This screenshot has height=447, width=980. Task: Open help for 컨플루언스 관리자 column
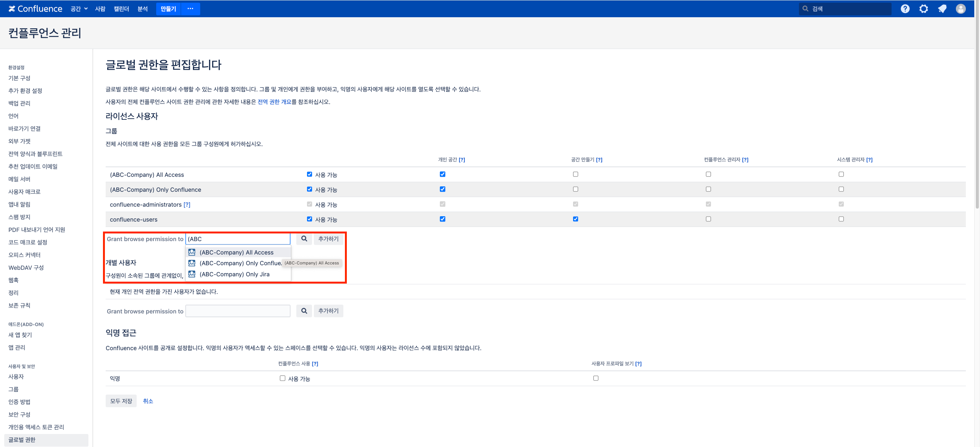point(745,160)
